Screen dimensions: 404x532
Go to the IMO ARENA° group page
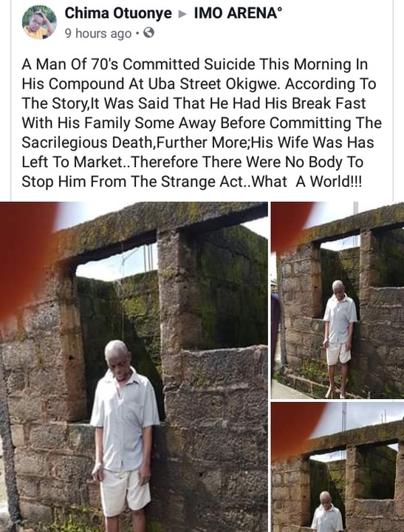238,13
